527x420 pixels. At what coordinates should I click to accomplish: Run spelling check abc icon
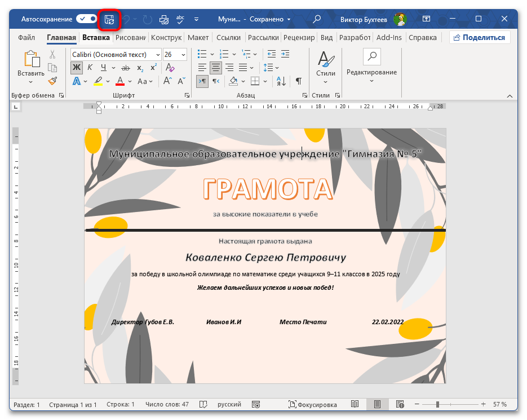pos(180,20)
